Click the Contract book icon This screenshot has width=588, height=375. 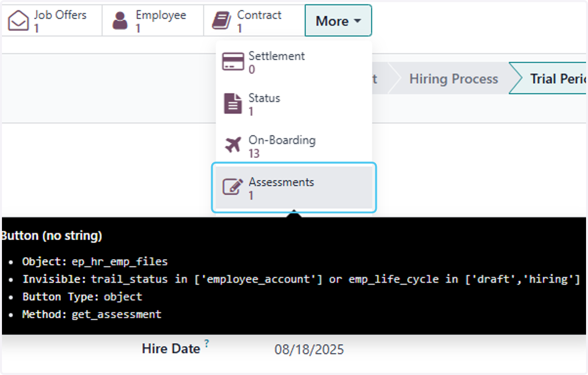point(221,21)
